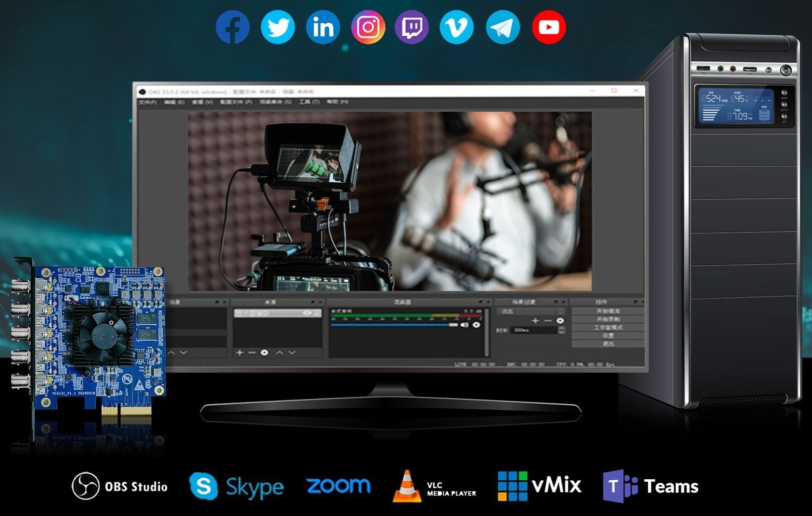Viewport: 812px width, 516px height.
Task: Open the 文件(F) File menu
Action: [x=148, y=102]
